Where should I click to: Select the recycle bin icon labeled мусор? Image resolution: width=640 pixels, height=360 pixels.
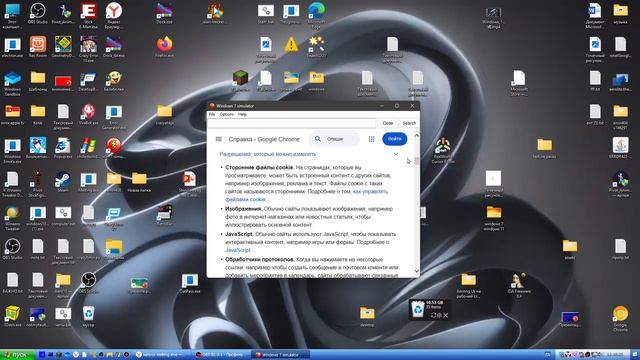pyautogui.click(x=88, y=316)
